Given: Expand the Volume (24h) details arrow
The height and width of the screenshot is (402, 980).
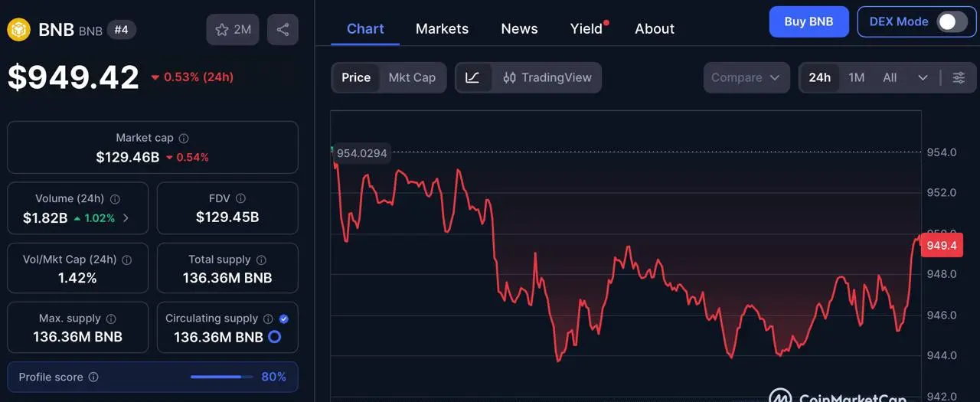Looking at the screenshot, I should pos(126,218).
